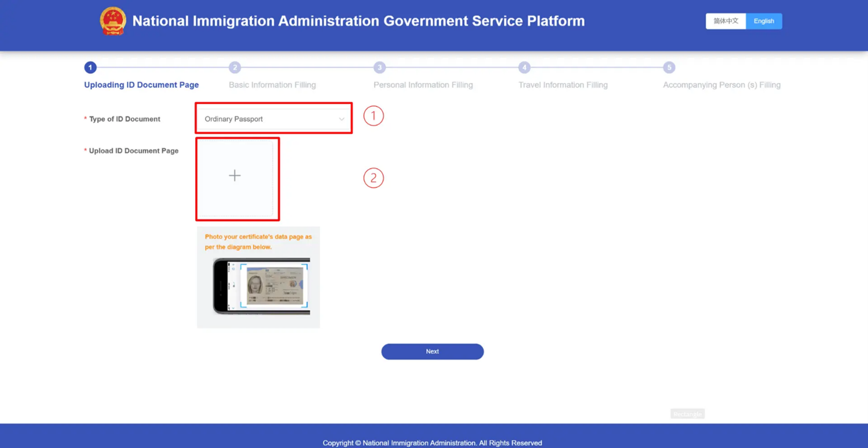Expand the Ordinary Passport chevron arrow
This screenshot has height=448, width=868.
point(342,119)
